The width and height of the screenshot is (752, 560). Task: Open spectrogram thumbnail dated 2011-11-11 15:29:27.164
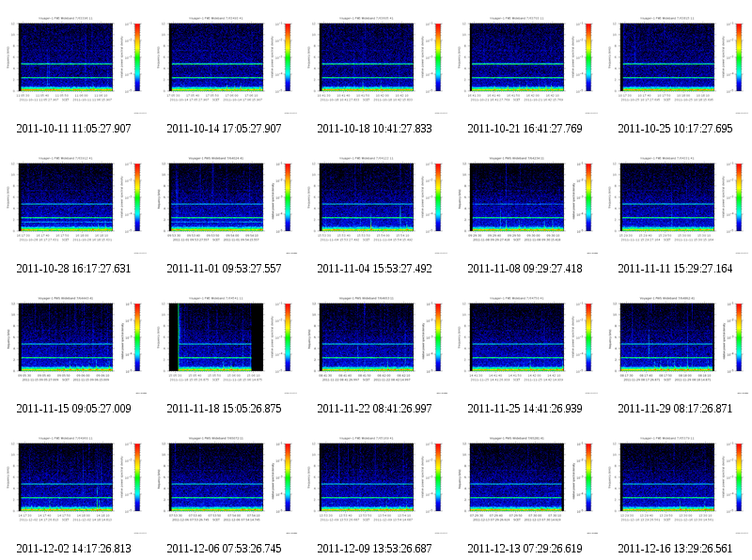[677, 205]
